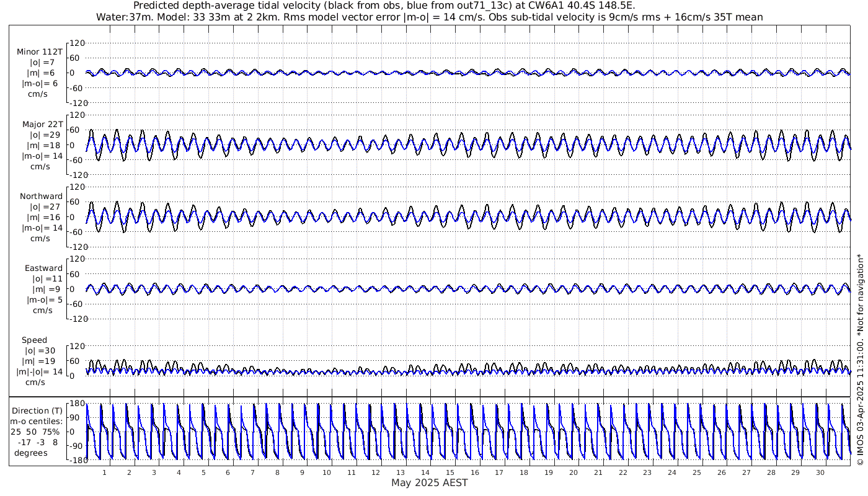The height and width of the screenshot is (496, 868).
Task: Select day "8" on the date axis
Action: 277,472
